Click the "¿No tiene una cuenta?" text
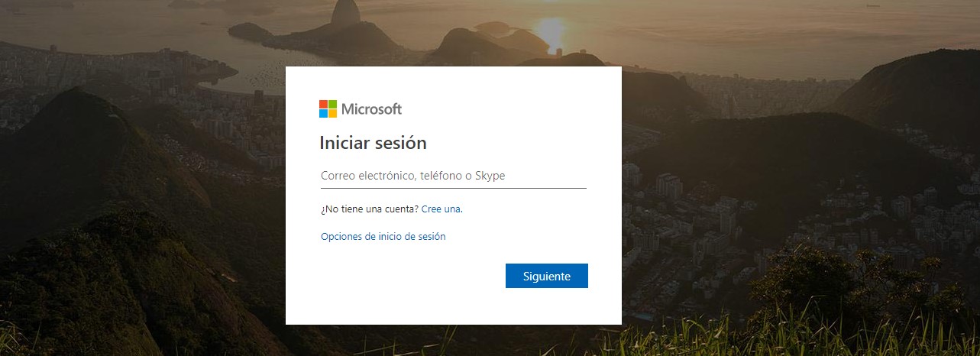980x356 pixels. click(x=370, y=209)
